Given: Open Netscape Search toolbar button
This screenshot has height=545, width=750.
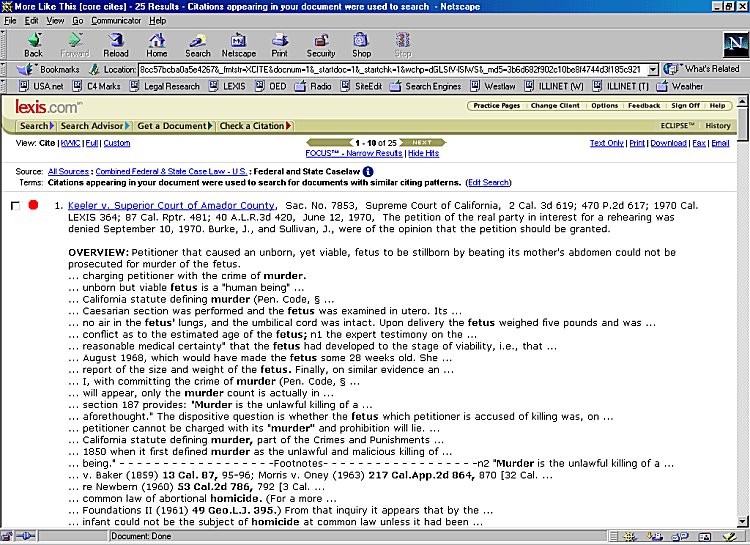Looking at the screenshot, I should click(x=198, y=45).
